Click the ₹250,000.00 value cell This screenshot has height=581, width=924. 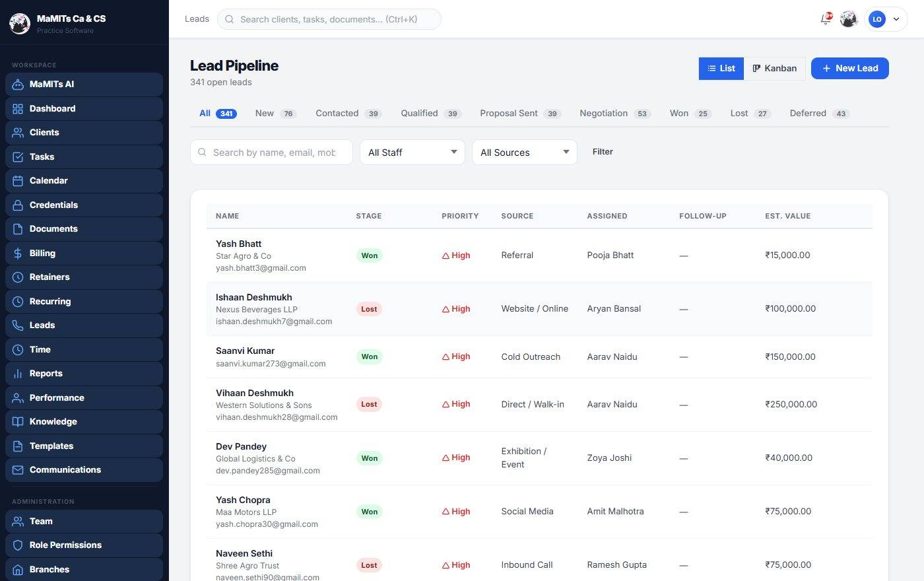(791, 404)
